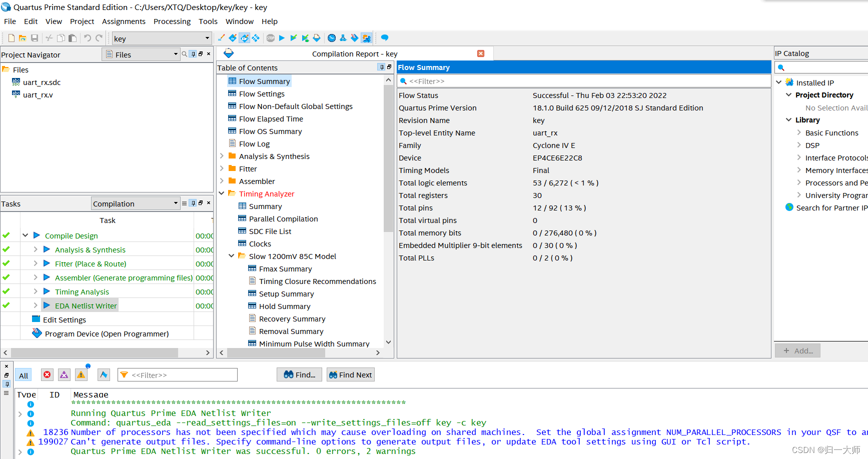This screenshot has height=459, width=868.
Task: Open the Tools menu
Action: click(x=208, y=21)
